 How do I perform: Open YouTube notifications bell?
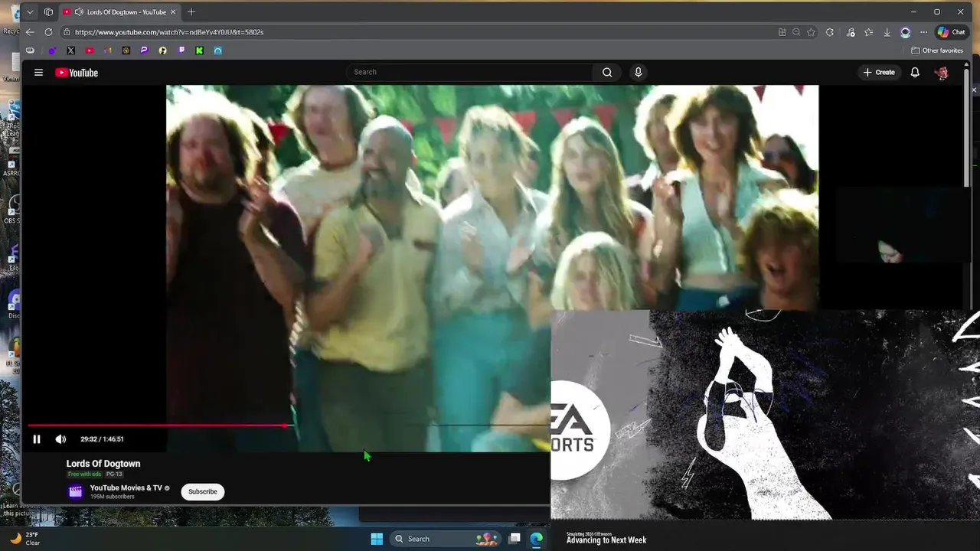(x=915, y=73)
